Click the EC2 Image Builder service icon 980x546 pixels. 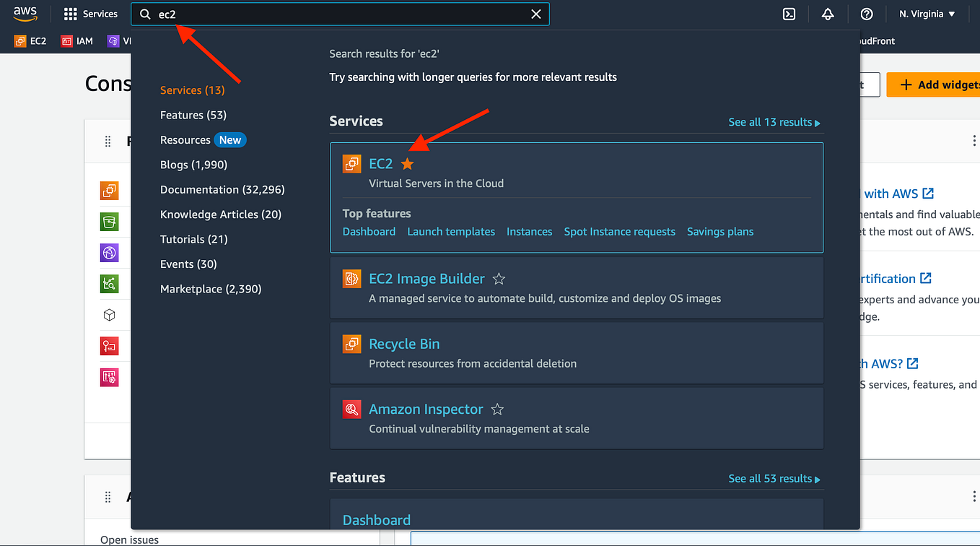coord(352,279)
